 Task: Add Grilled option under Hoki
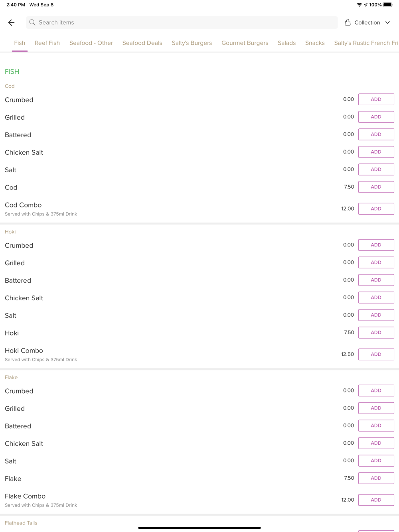[376, 262]
